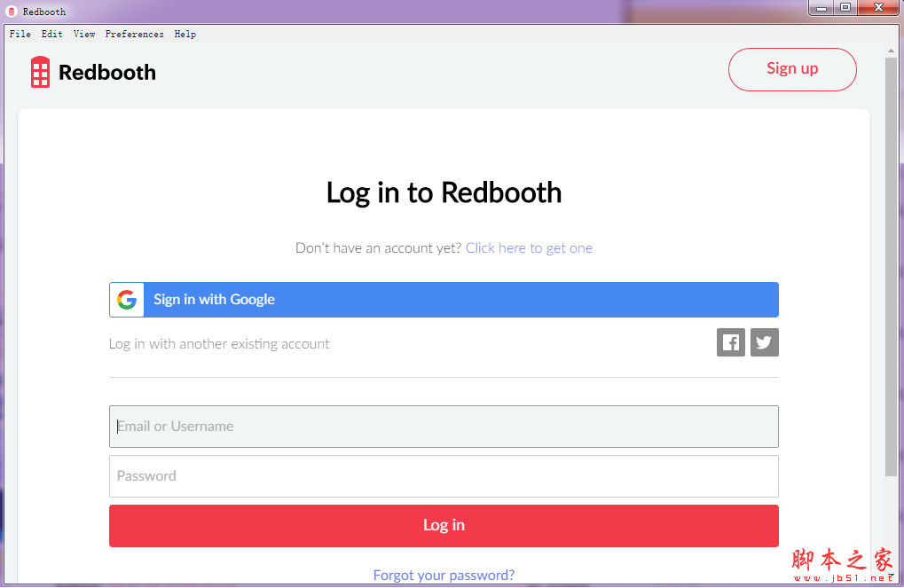
Task: Click into the Email or Username field
Action: click(x=444, y=427)
